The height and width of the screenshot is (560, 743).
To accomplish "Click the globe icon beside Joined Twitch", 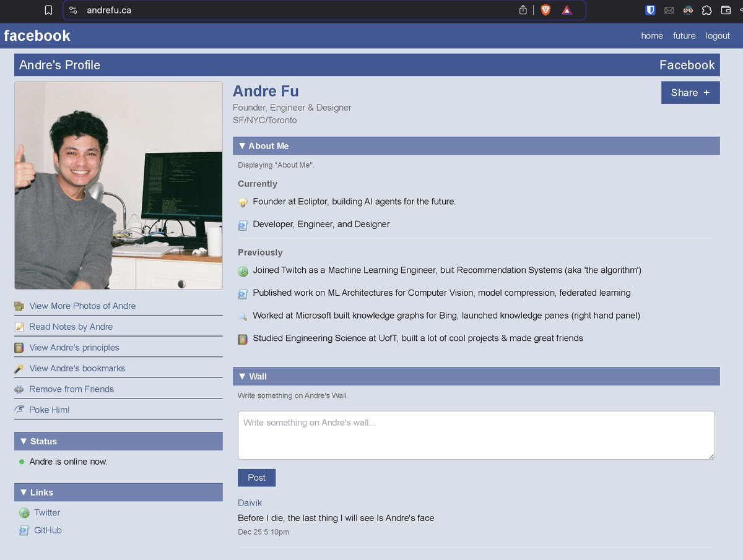I will (243, 271).
